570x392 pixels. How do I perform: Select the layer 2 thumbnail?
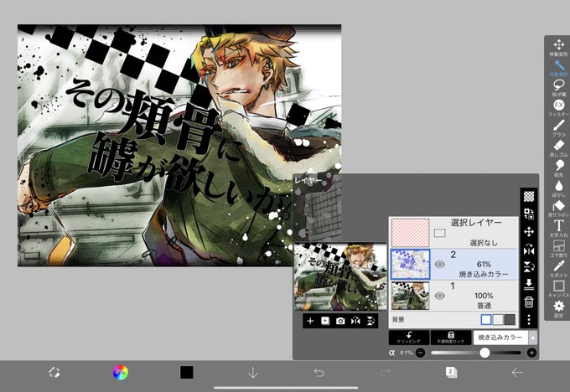pos(410,264)
